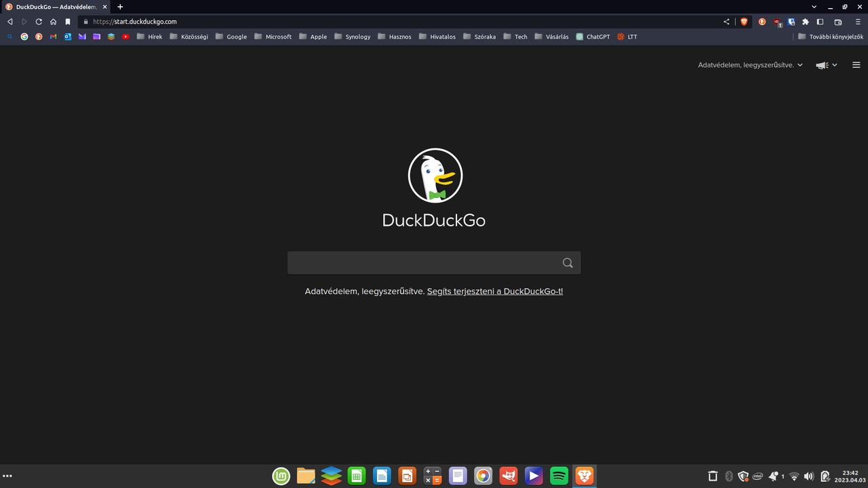Click the Segíts terjeszteni a DuckDuckGo-t link
This screenshot has height=488, width=868.
pyautogui.click(x=494, y=291)
